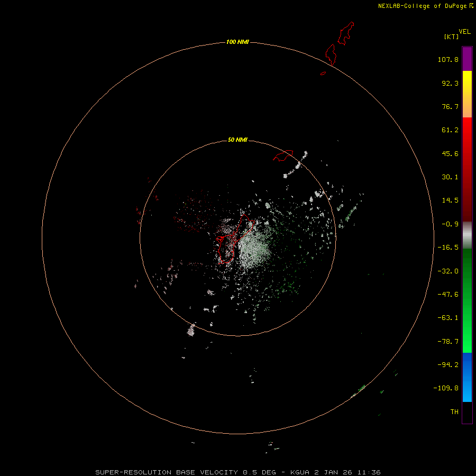Click the northernmost island outline beyond 100 NMI
Viewport: 476px width, 476px height.
(x=346, y=33)
